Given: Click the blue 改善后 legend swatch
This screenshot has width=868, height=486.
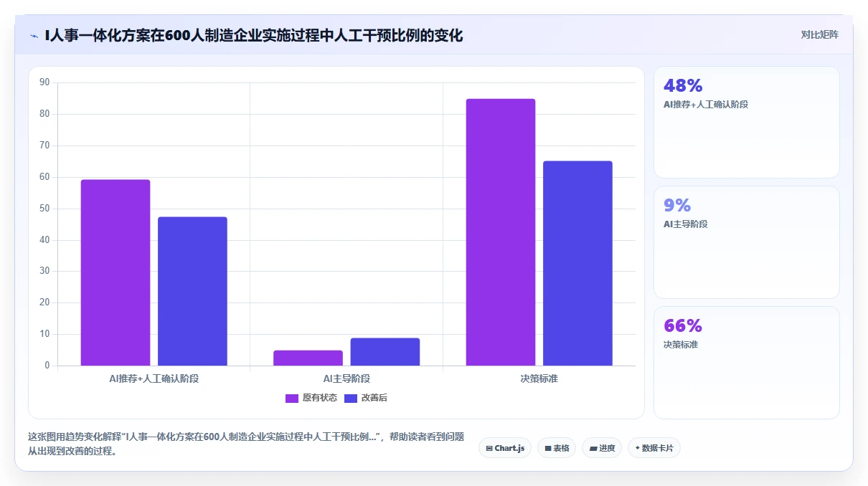Looking at the screenshot, I should coord(351,399).
